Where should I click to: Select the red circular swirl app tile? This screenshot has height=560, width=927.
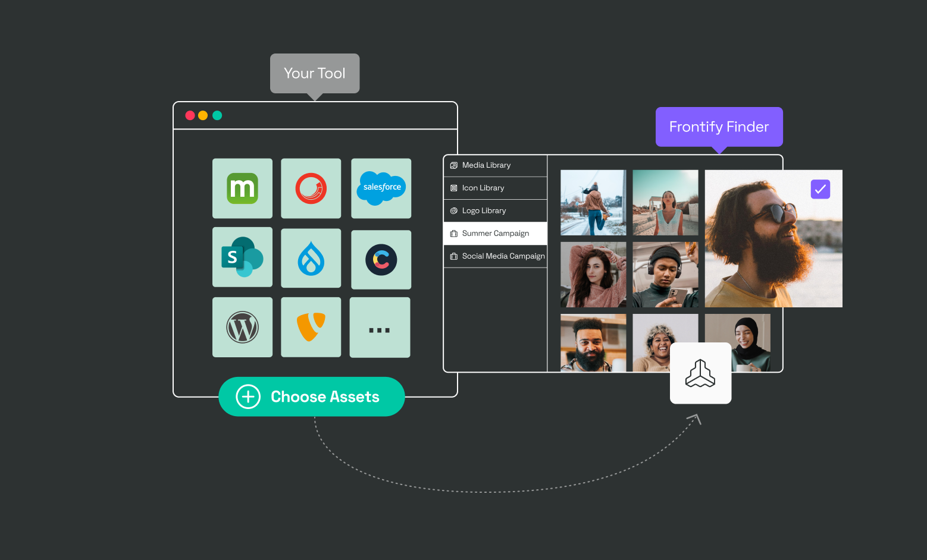(x=311, y=188)
